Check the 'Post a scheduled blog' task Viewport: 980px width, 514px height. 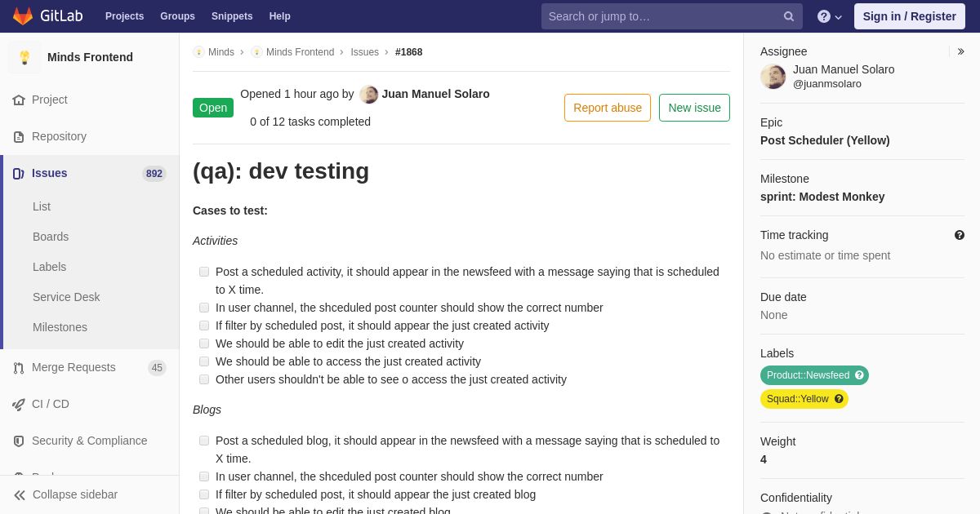204,441
